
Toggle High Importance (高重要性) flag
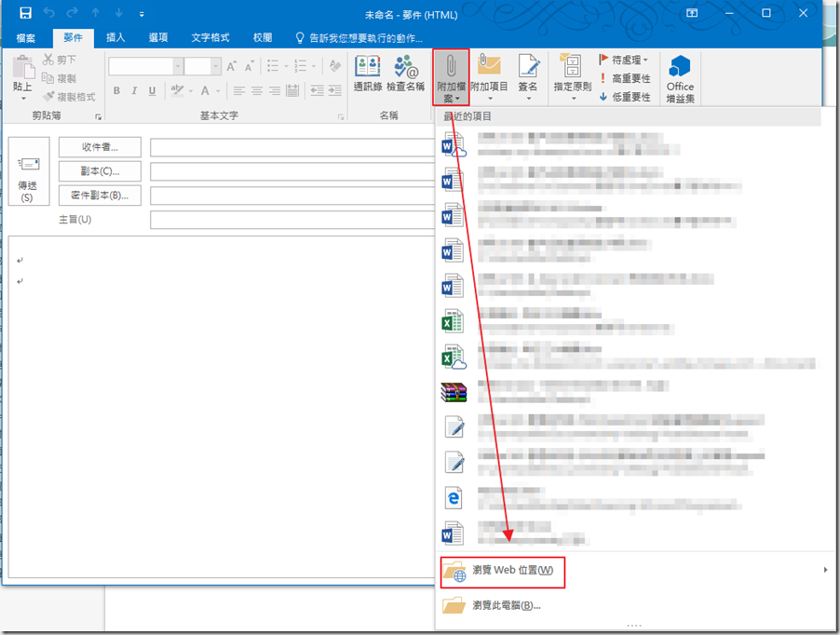point(624,78)
